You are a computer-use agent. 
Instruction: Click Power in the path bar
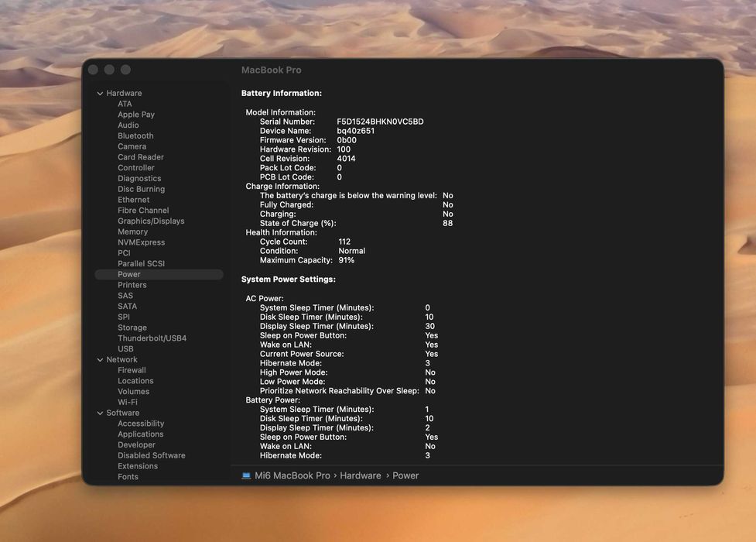405,475
